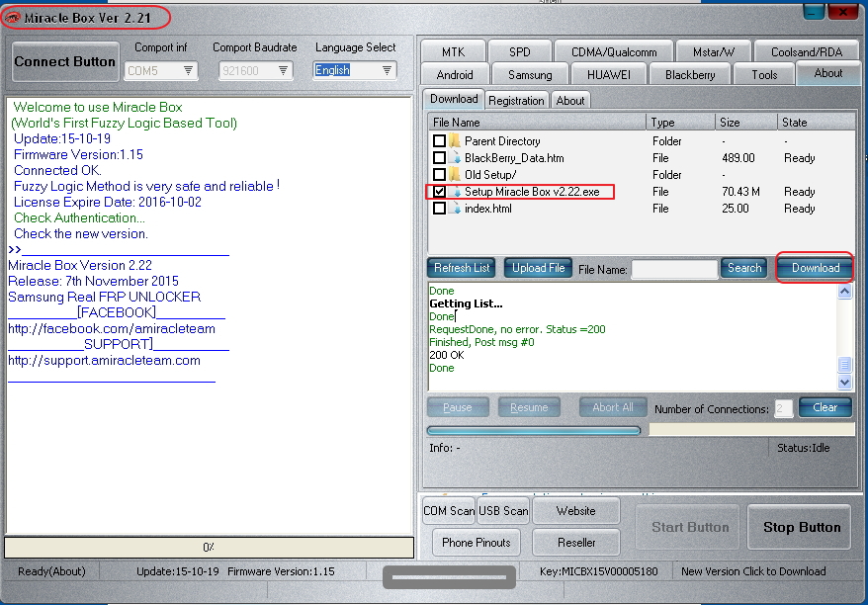
Task: Click the Upload File button
Action: (538, 268)
